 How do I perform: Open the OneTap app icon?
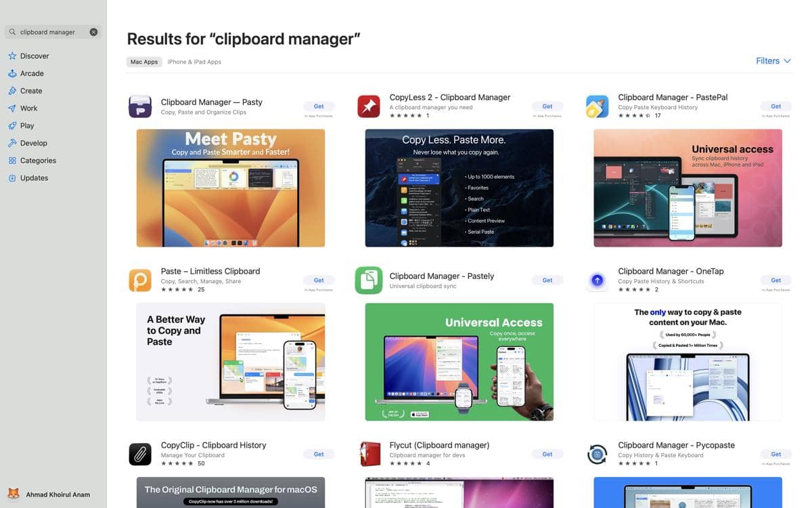coord(597,280)
